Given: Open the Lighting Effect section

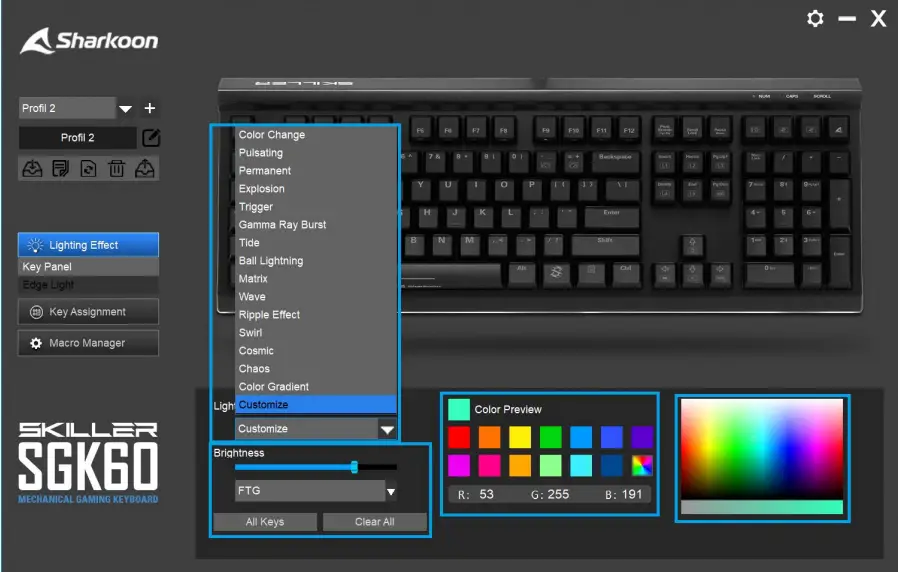Looking at the screenshot, I should tap(88, 245).
